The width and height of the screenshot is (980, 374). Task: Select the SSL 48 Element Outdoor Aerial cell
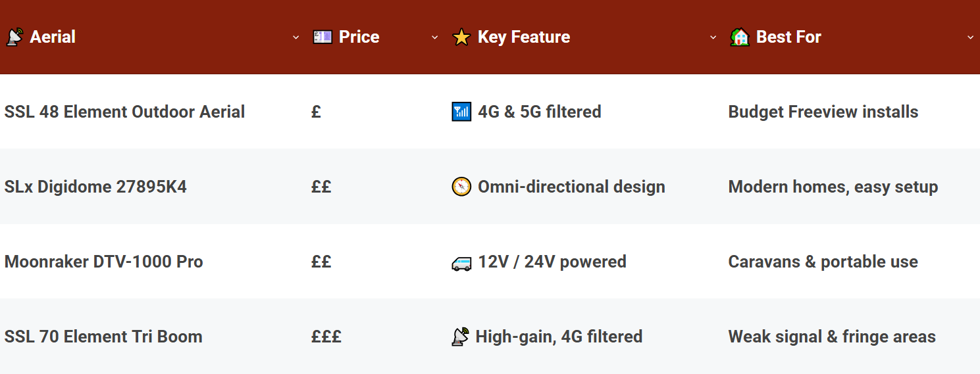[x=124, y=112]
